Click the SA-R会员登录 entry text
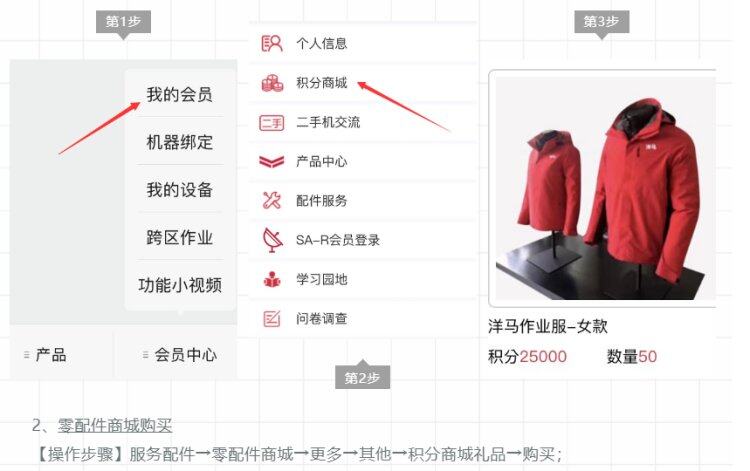This screenshot has width=750, height=471. tap(338, 240)
